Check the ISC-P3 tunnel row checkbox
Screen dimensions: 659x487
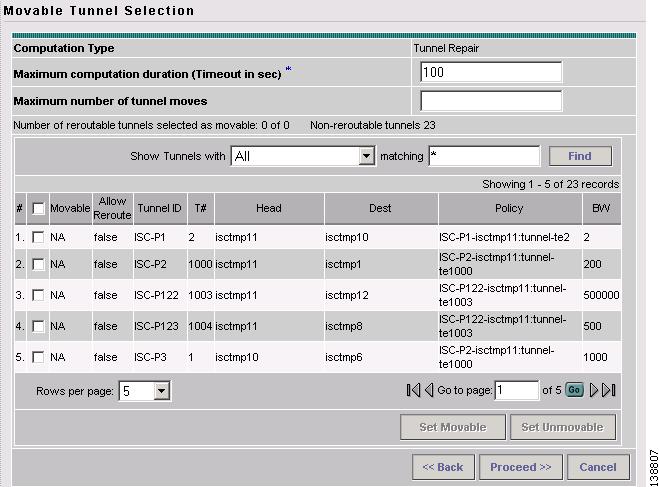pyautogui.click(x=38, y=357)
